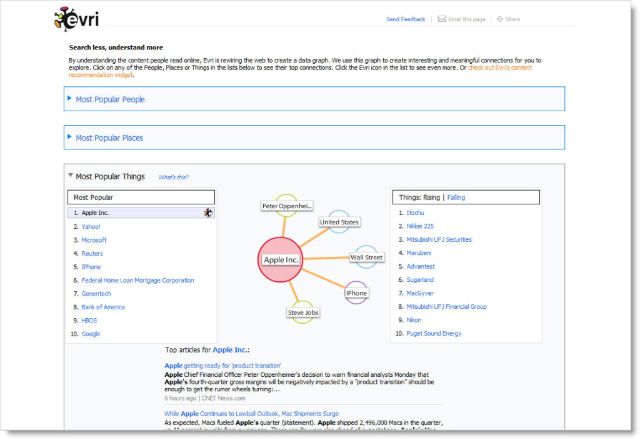Screen dimensions: 640x439
Task: Open Advantest in the Rising list
Action: 420,266
